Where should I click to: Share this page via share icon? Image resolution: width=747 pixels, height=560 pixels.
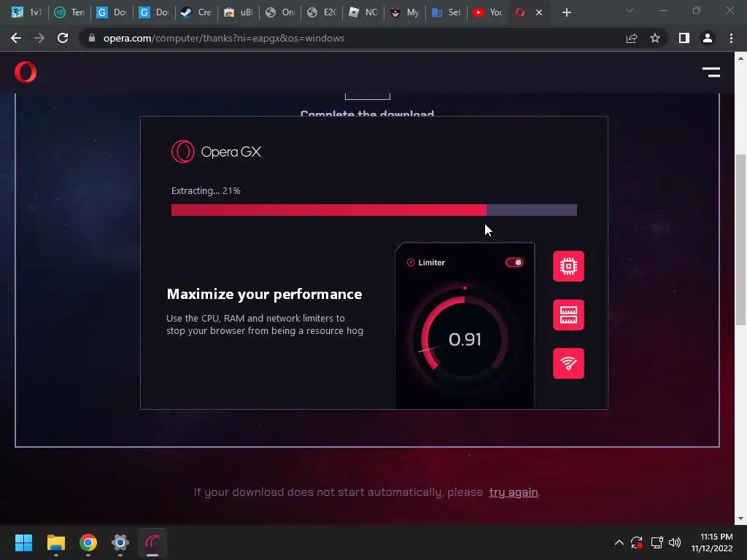(x=632, y=38)
